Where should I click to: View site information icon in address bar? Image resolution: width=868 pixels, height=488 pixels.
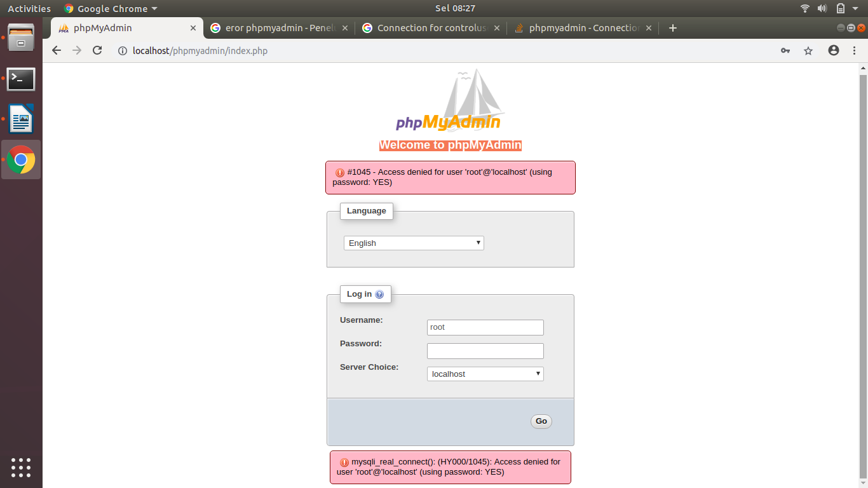coord(123,51)
